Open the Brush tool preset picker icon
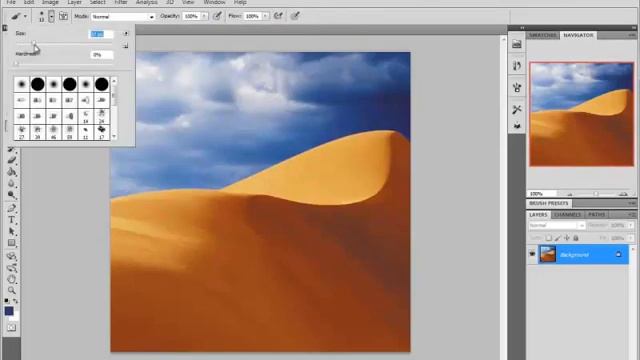 pos(16,16)
